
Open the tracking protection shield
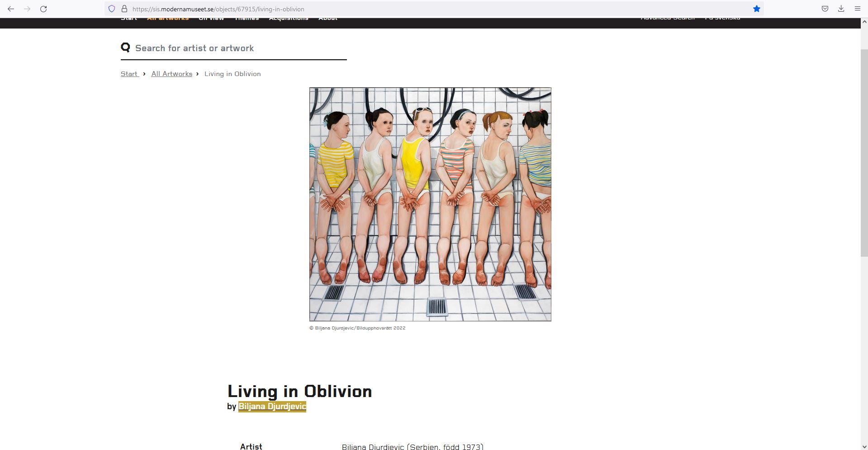112,9
